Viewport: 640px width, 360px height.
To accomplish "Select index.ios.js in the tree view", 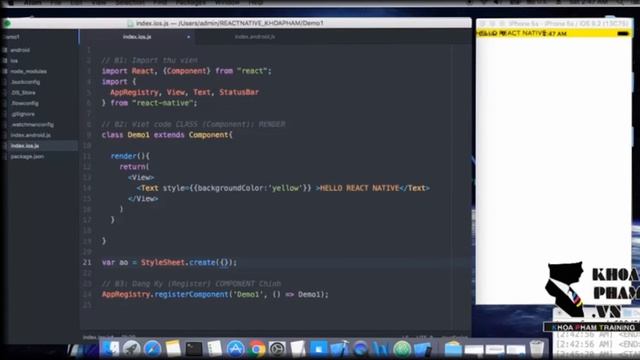I will coord(24,146).
